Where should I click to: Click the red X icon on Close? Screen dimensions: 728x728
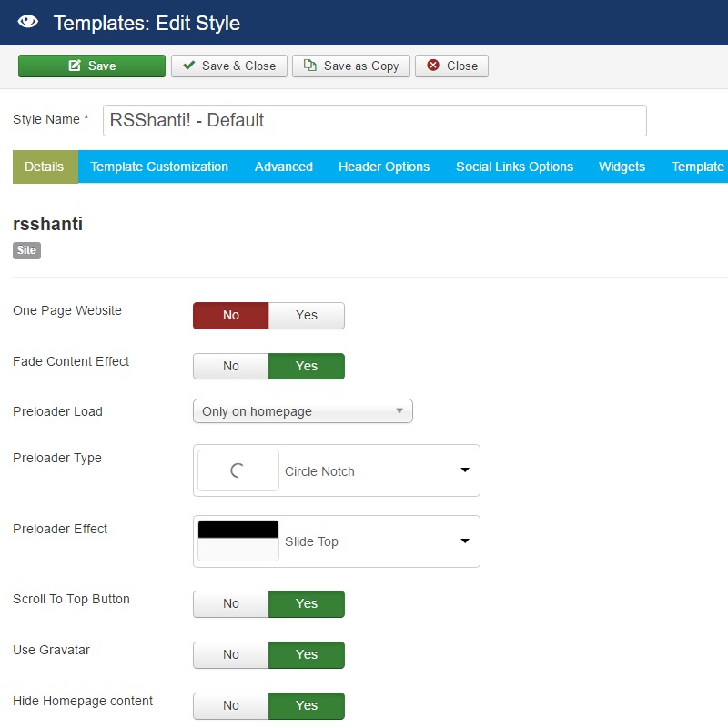coord(433,65)
